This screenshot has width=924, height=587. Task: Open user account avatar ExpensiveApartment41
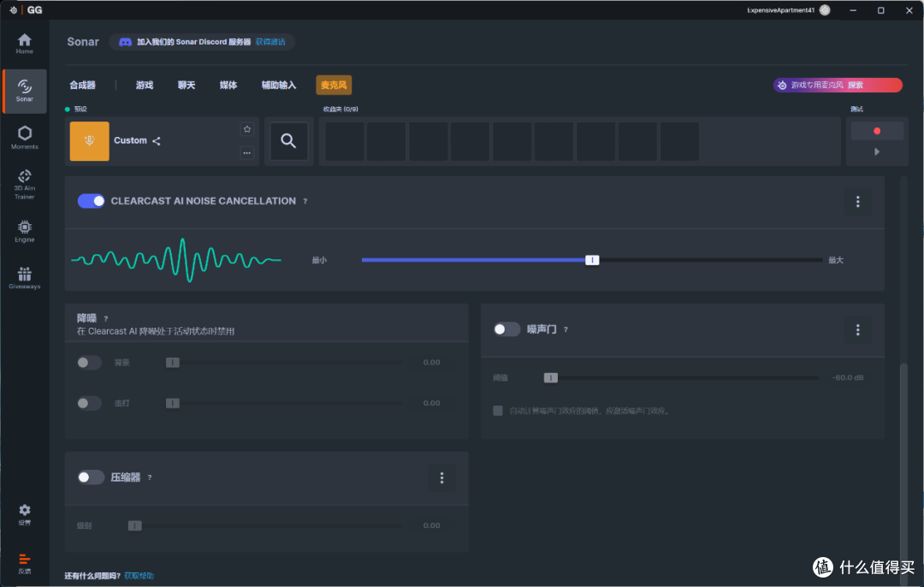coord(825,10)
